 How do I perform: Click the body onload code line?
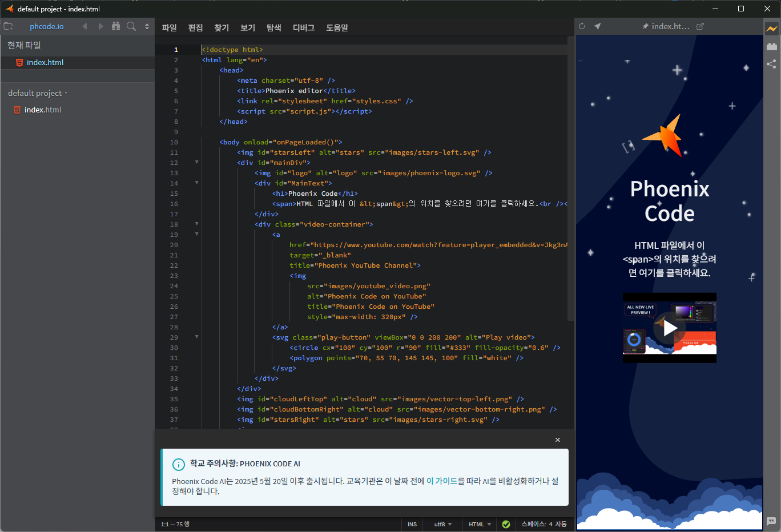tap(281, 142)
